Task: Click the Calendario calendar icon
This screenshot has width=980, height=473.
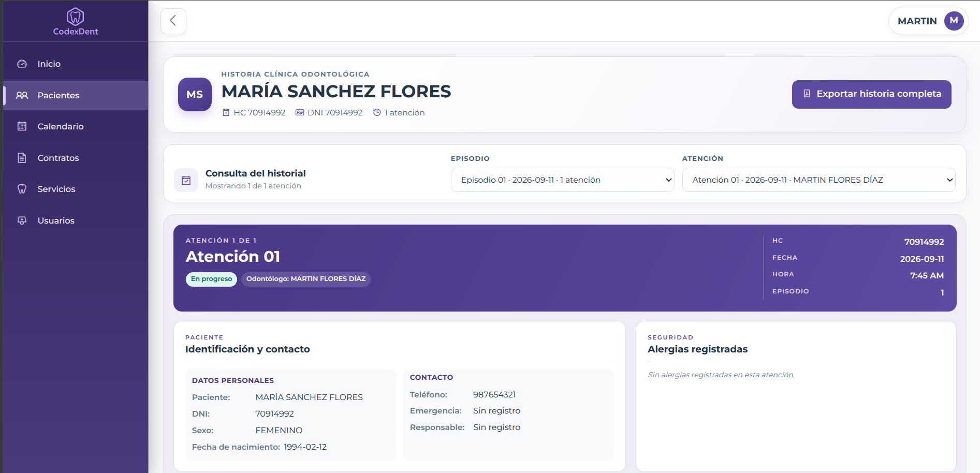Action: pos(22,126)
